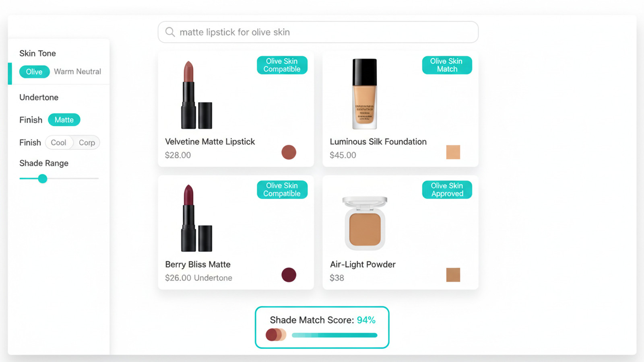This screenshot has width=644, height=362.
Task: Toggle the Olive skin tone chip
Action: (34, 72)
